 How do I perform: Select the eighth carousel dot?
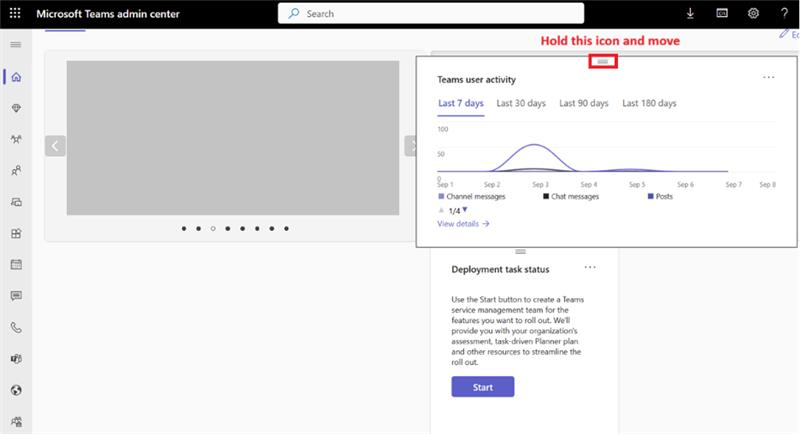point(287,228)
